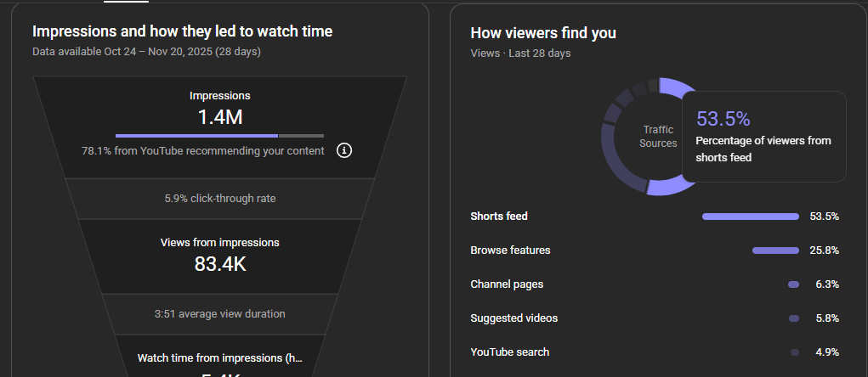The image size is (868, 377).
Task: Click the Browse features percentage bar
Action: tap(775, 250)
